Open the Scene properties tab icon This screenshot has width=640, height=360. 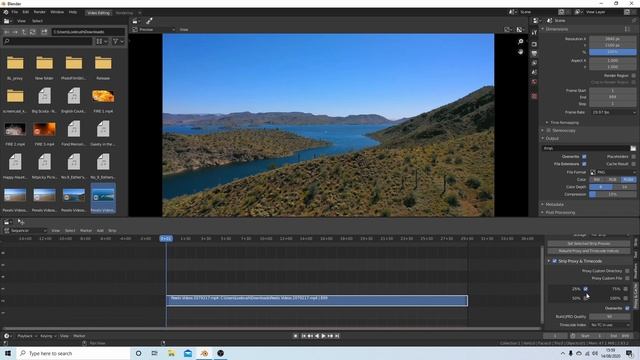point(534,72)
